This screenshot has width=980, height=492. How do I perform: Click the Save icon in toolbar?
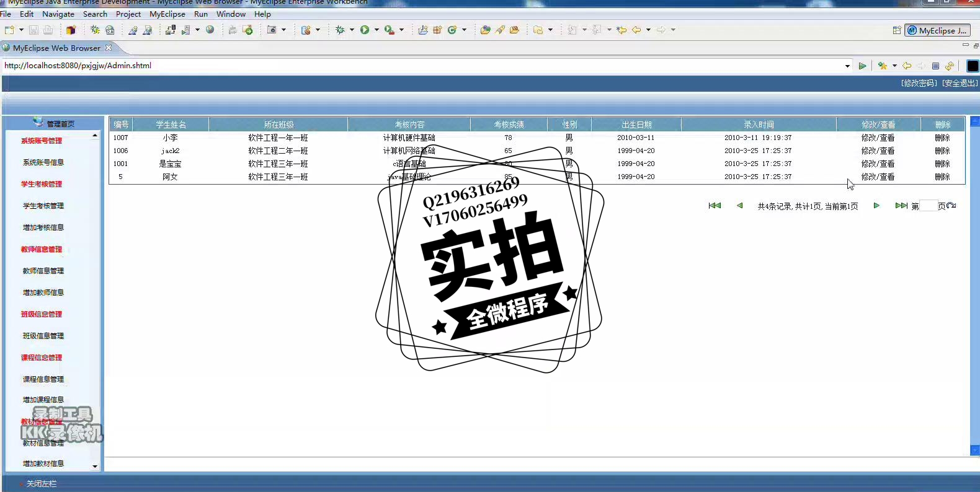pyautogui.click(x=33, y=30)
